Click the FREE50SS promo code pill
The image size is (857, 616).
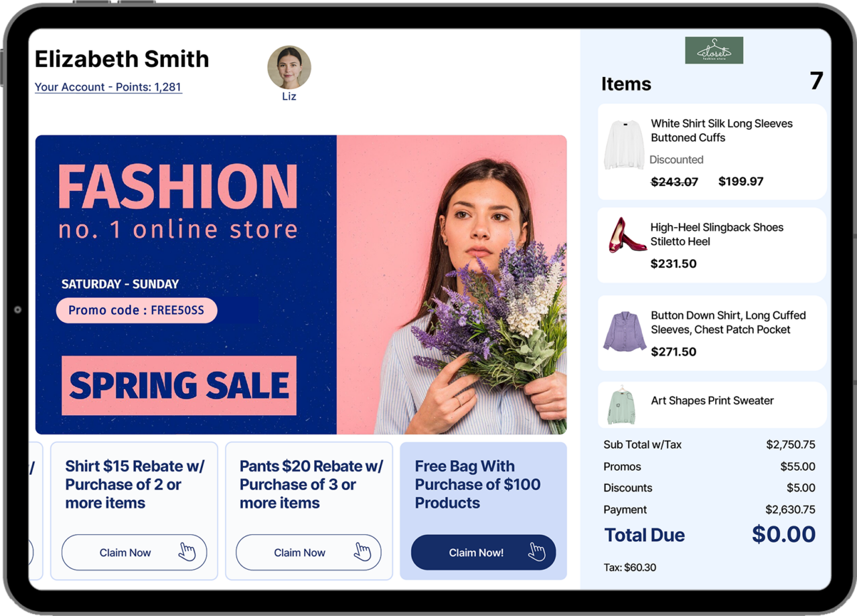(x=137, y=311)
